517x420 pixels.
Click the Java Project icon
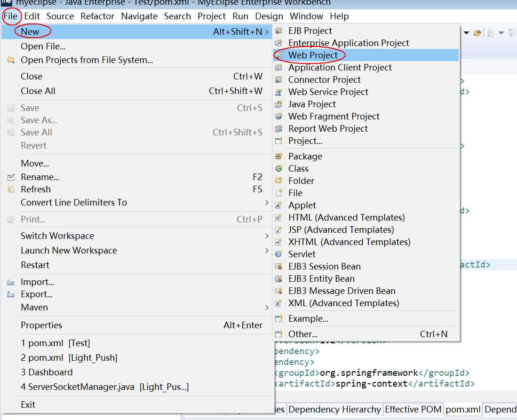(x=278, y=104)
